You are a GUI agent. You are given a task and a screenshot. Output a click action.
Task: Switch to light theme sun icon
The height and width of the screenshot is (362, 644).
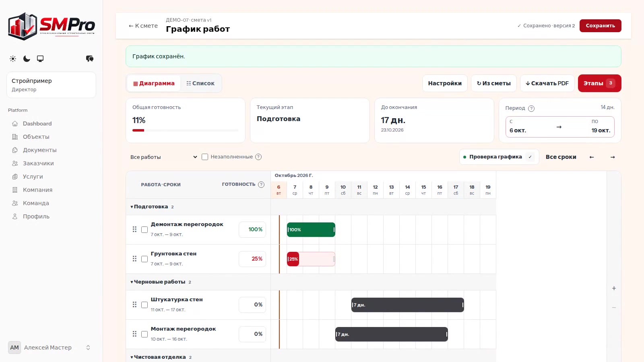tap(13, 59)
